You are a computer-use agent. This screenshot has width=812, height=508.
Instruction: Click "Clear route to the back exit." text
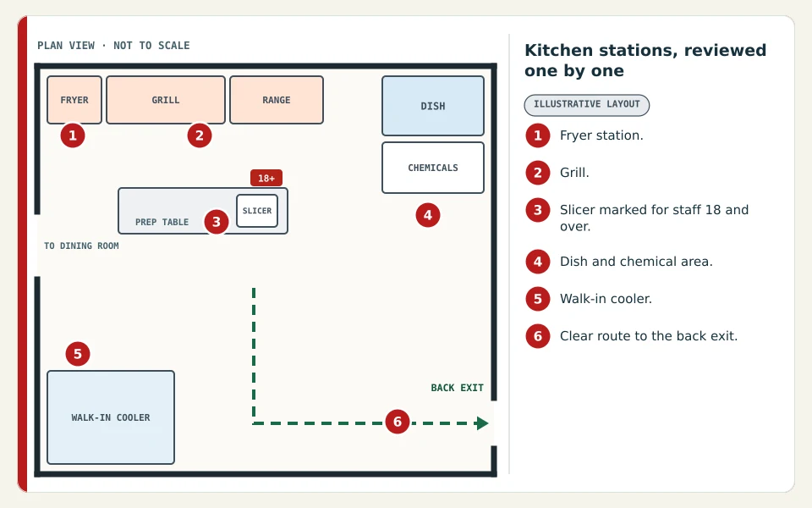click(x=649, y=336)
